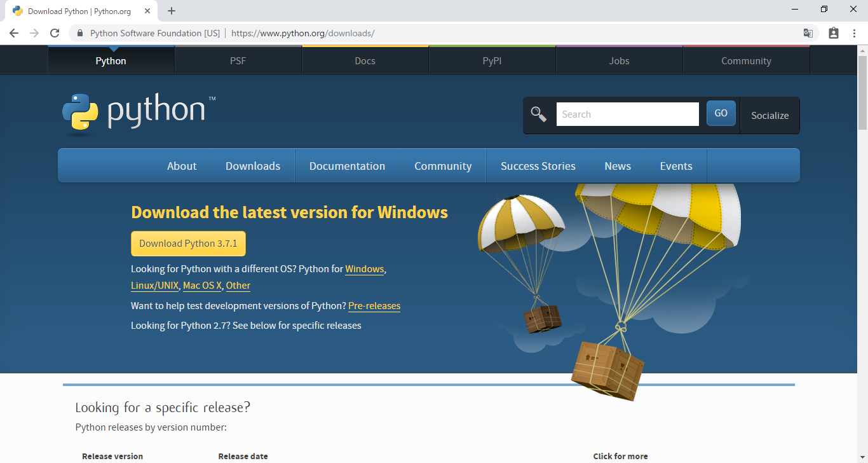Open a new tab with plus icon

click(172, 11)
